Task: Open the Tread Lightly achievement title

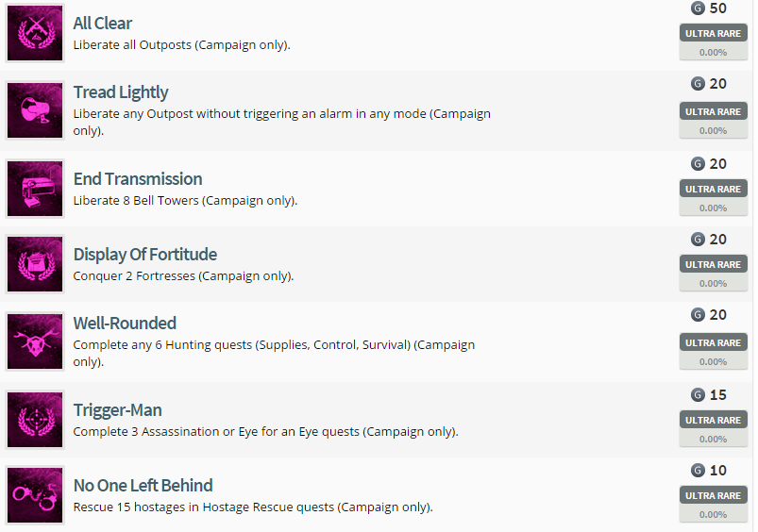Action: [x=121, y=92]
